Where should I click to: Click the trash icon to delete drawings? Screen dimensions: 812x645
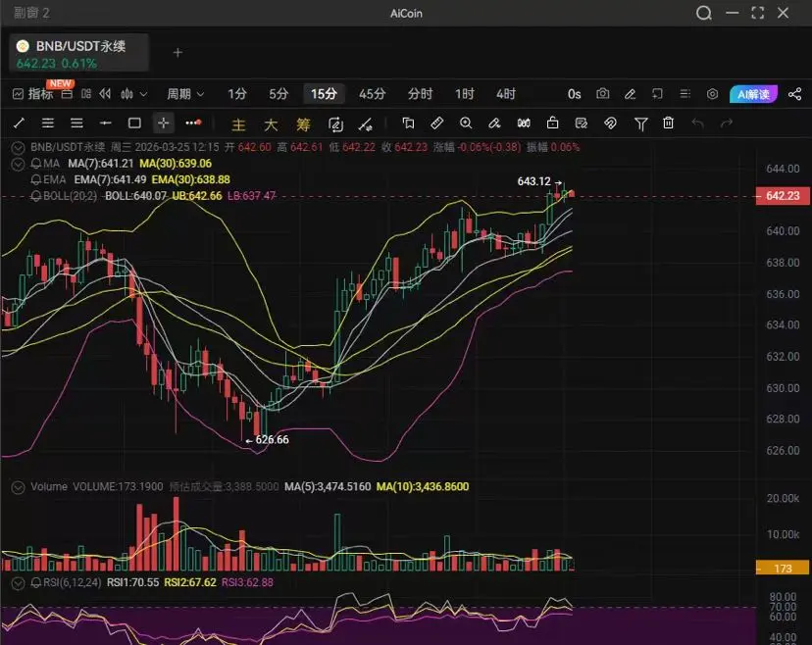point(668,124)
